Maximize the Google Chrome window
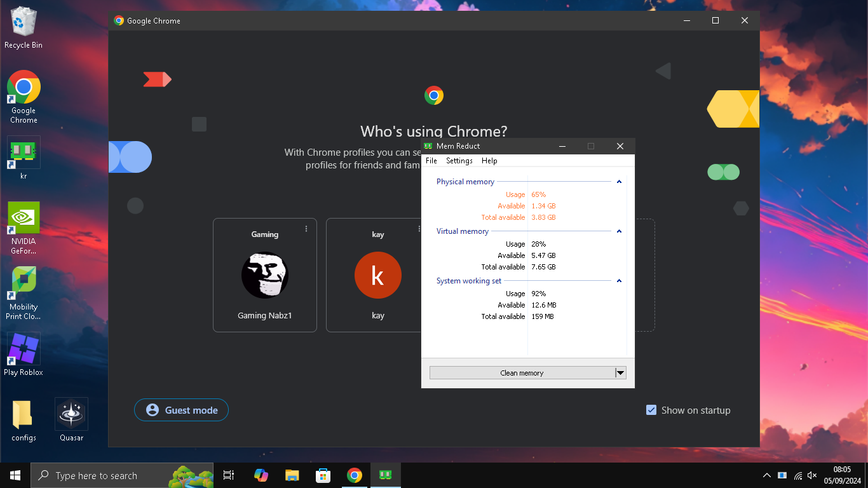 [715, 20]
